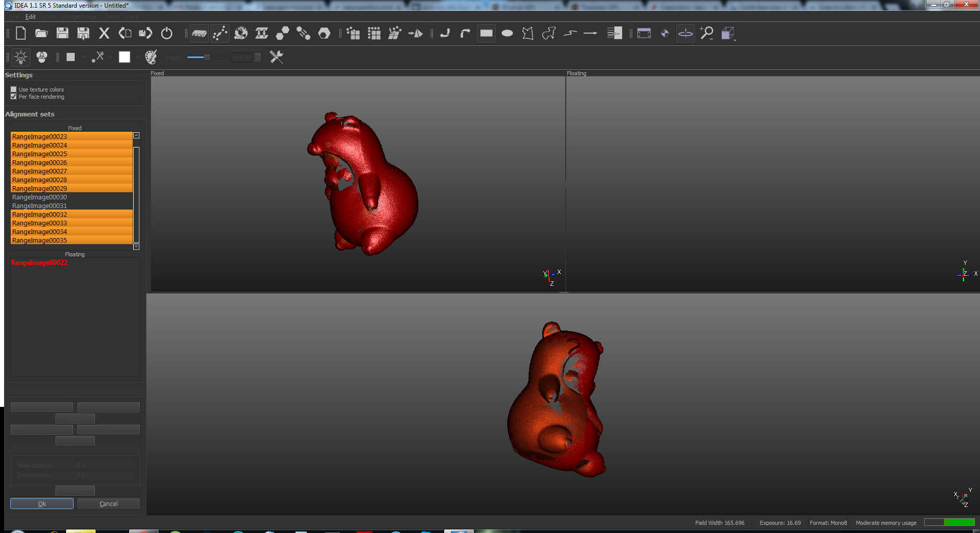Choose the ellipse selection tool
The height and width of the screenshot is (533, 980).
[x=507, y=34]
